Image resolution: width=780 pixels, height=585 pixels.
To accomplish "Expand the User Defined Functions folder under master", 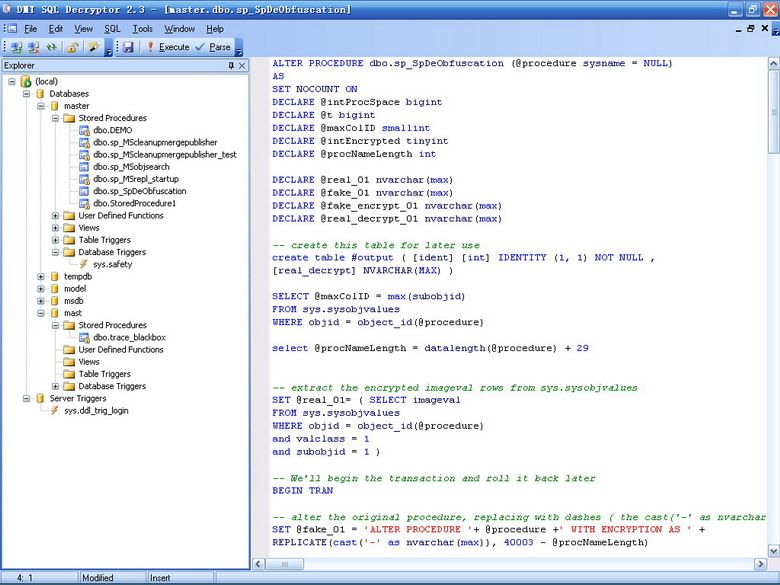I will [56, 215].
